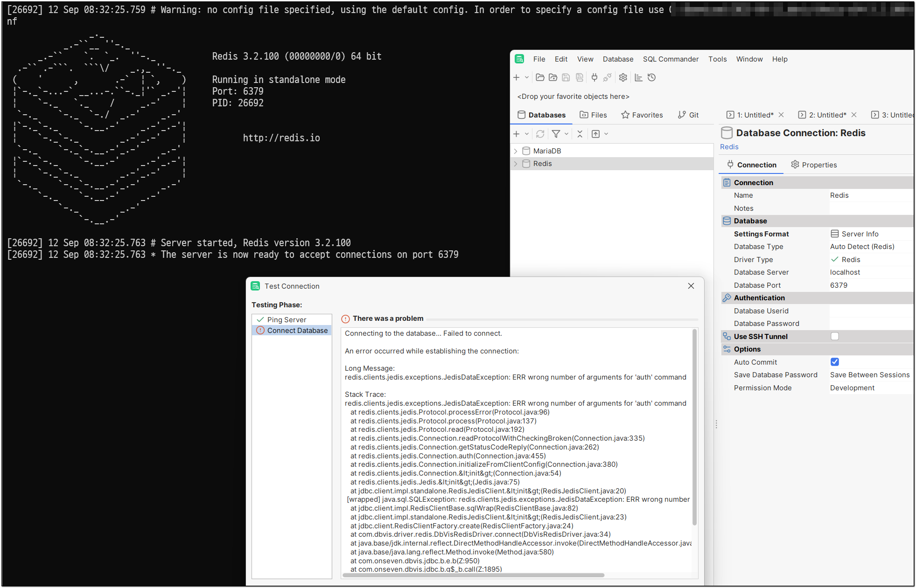Click the large database icon beside Database Connection title
Screen dimensions: 916x588
pos(727,133)
